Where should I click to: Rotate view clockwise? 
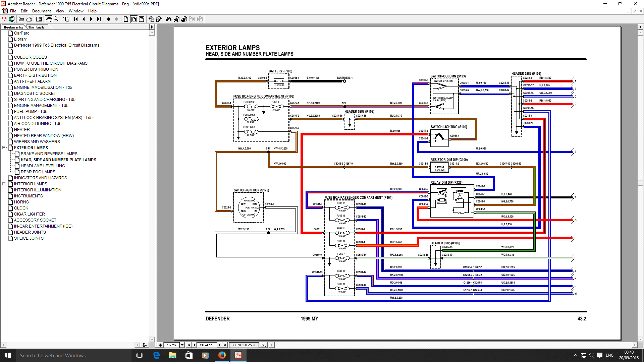(159, 19)
